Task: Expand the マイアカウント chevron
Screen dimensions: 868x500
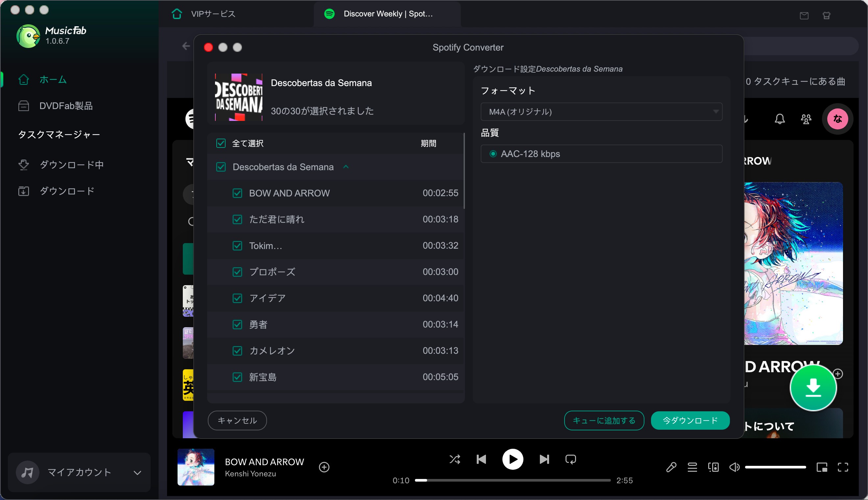Action: click(137, 473)
